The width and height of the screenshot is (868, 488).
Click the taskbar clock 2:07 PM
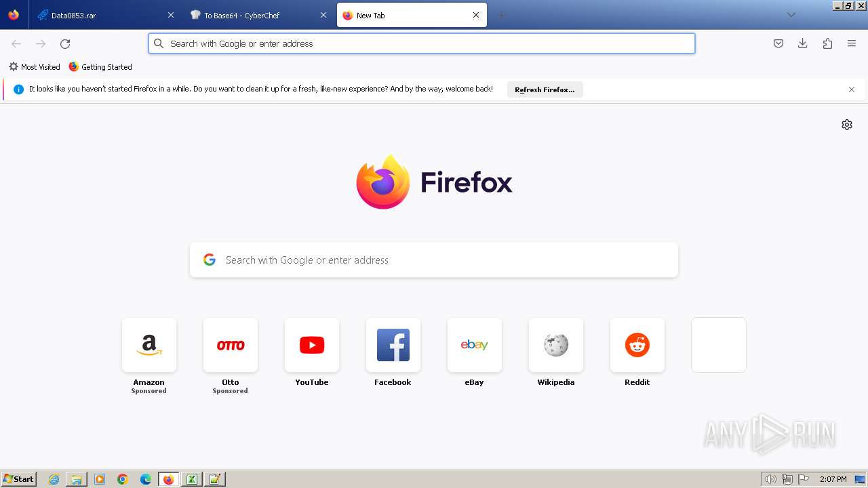coord(833,479)
